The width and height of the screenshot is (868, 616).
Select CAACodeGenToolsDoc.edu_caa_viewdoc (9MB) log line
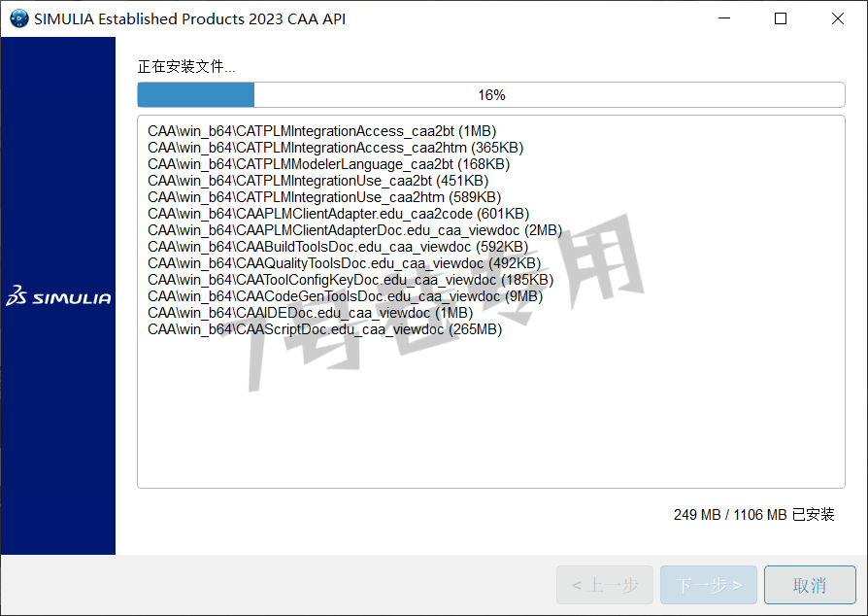pos(345,297)
